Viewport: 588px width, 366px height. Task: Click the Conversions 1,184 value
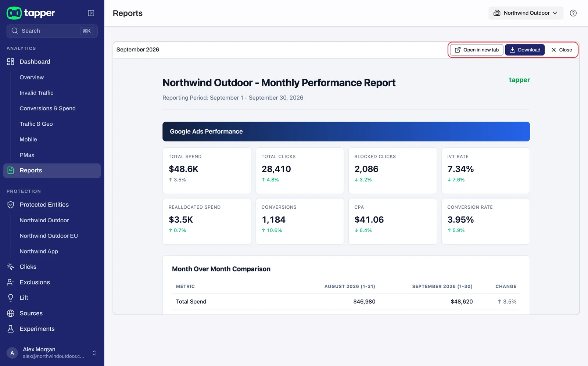[273, 220]
